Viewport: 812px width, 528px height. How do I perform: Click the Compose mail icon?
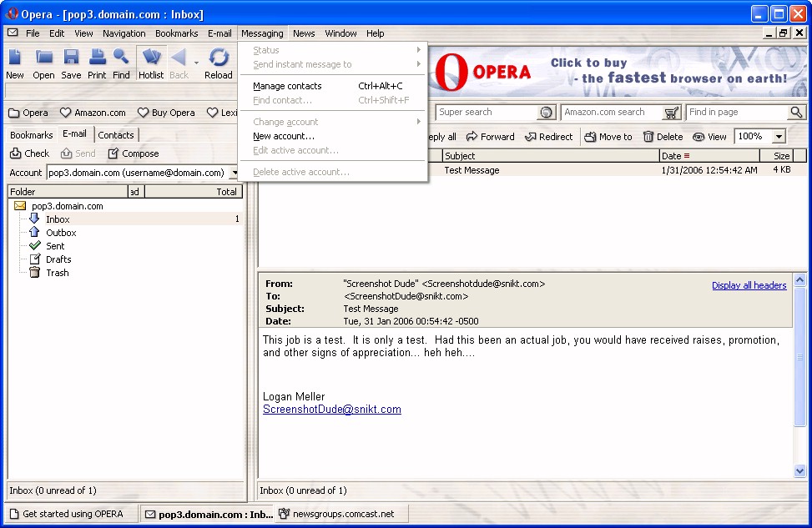[x=113, y=153]
